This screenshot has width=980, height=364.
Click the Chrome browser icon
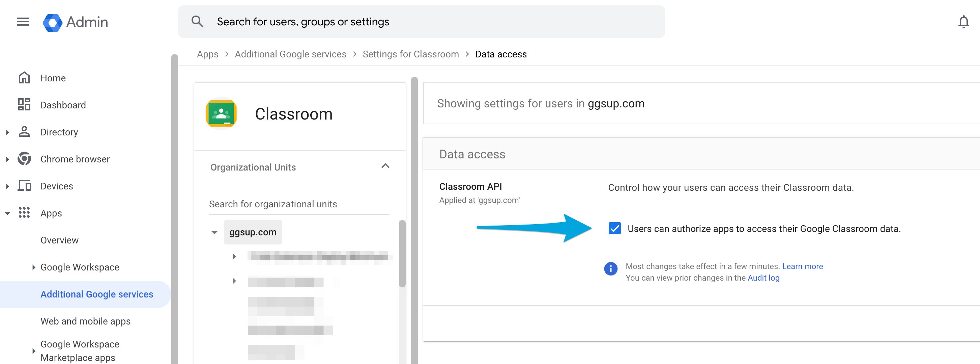(24, 159)
